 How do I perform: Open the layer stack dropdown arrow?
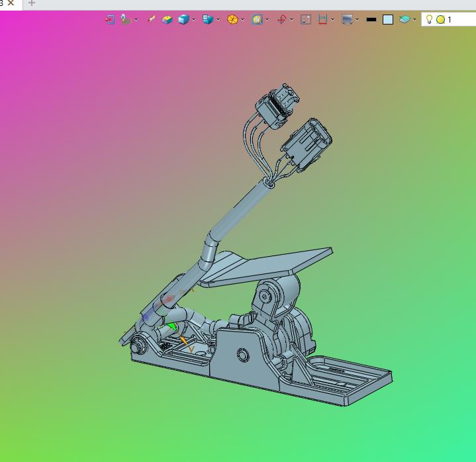[414, 20]
